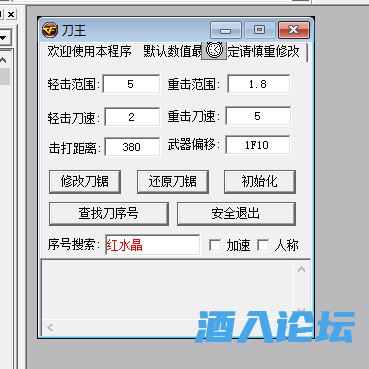The width and height of the screenshot is (369, 369).
Task: Click the up arrow in log scrollbar
Action: tap(301, 269)
